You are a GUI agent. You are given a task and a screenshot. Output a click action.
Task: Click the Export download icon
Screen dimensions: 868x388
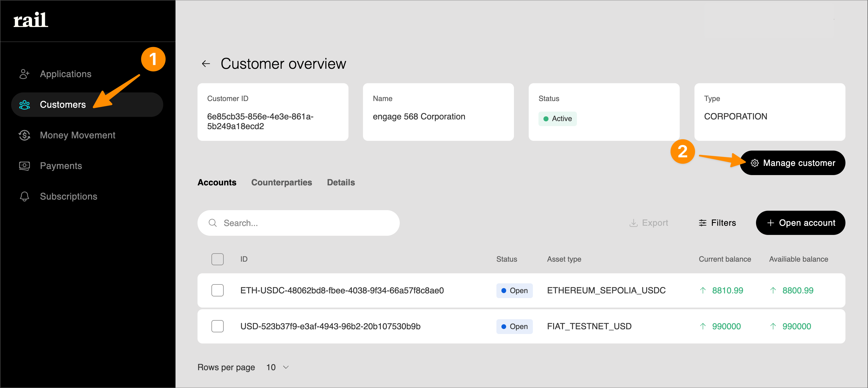click(x=633, y=223)
